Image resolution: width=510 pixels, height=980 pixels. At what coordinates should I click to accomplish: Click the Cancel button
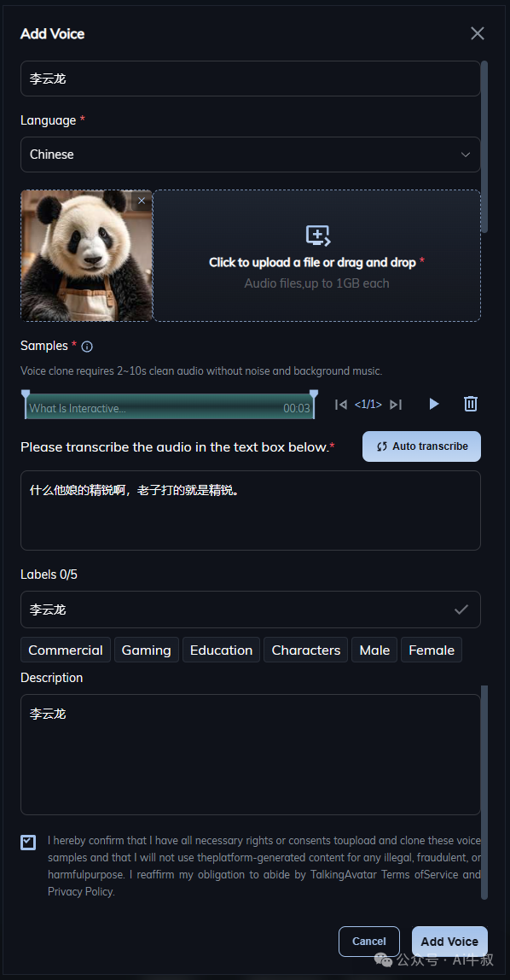369,942
